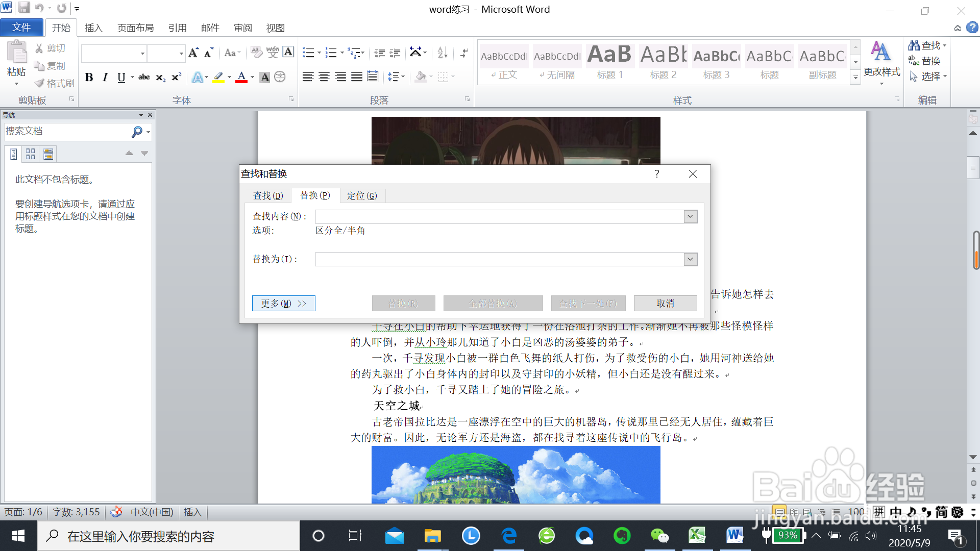Click the Decrease Indent icon

point(379,52)
